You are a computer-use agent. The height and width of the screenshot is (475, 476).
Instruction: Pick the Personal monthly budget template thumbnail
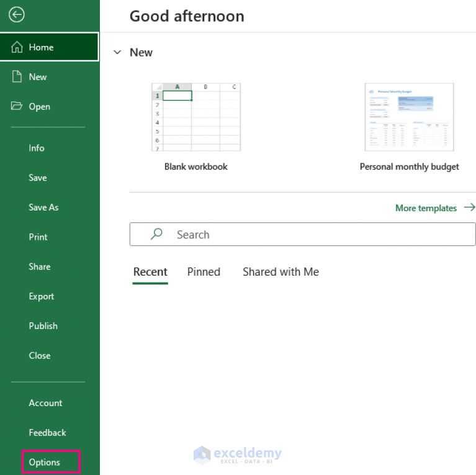point(409,117)
